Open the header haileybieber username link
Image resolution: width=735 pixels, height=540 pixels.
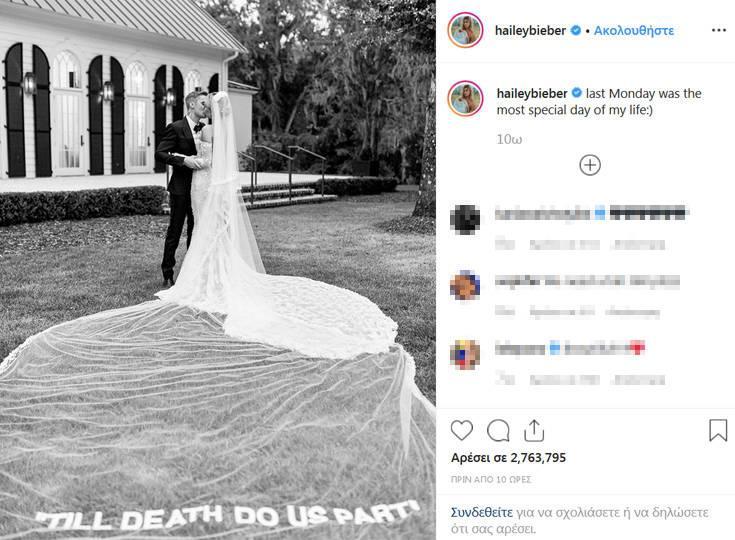[x=530, y=30]
